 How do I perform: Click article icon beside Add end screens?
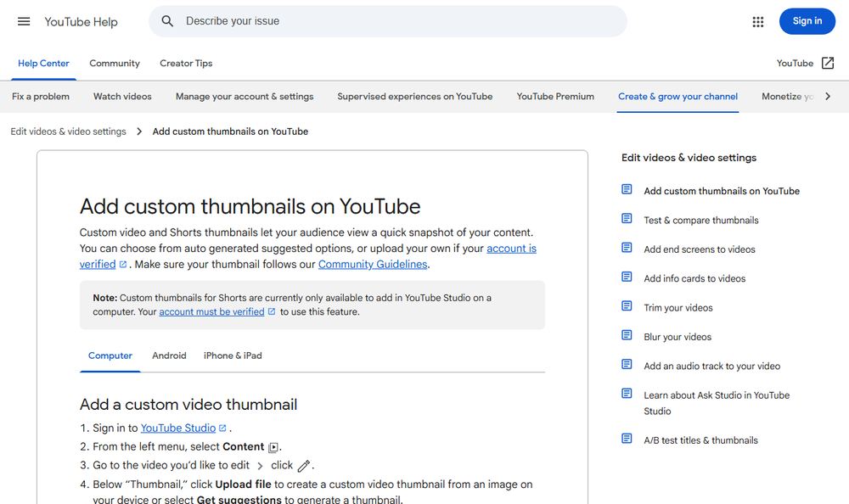[x=627, y=248]
